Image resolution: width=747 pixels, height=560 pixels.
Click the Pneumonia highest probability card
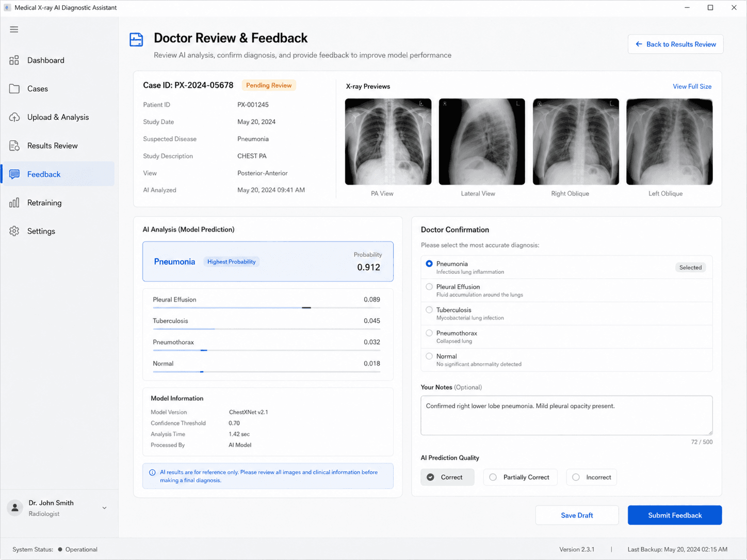click(268, 261)
